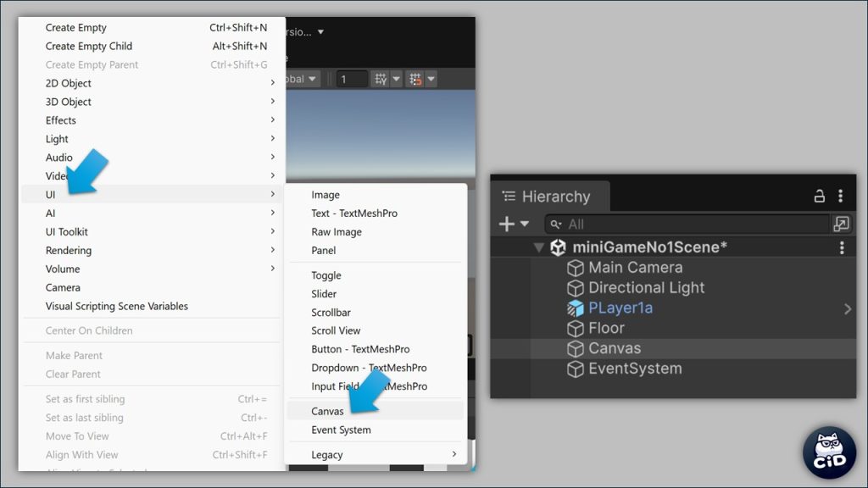Collapse the miniGameNo1Scene tree arrow
This screenshot has height=488, width=868.
[538, 247]
